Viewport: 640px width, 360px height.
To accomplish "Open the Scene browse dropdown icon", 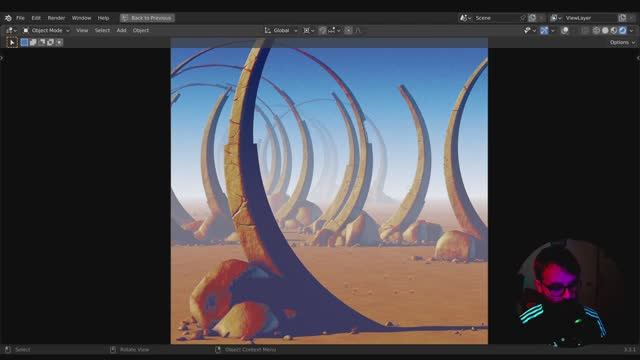I will [x=466, y=18].
